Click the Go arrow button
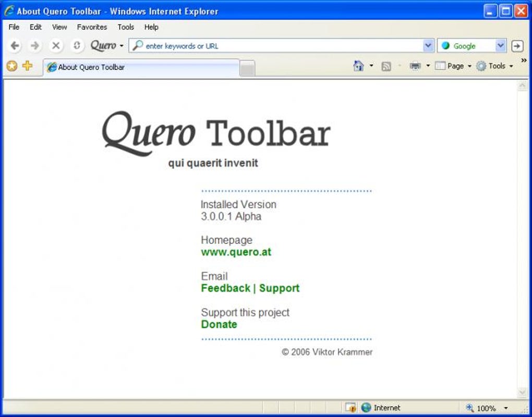This screenshot has height=417, width=532. [517, 46]
